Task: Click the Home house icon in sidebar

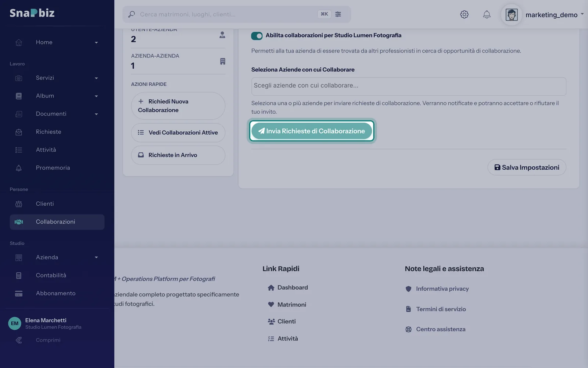Action: point(19,42)
